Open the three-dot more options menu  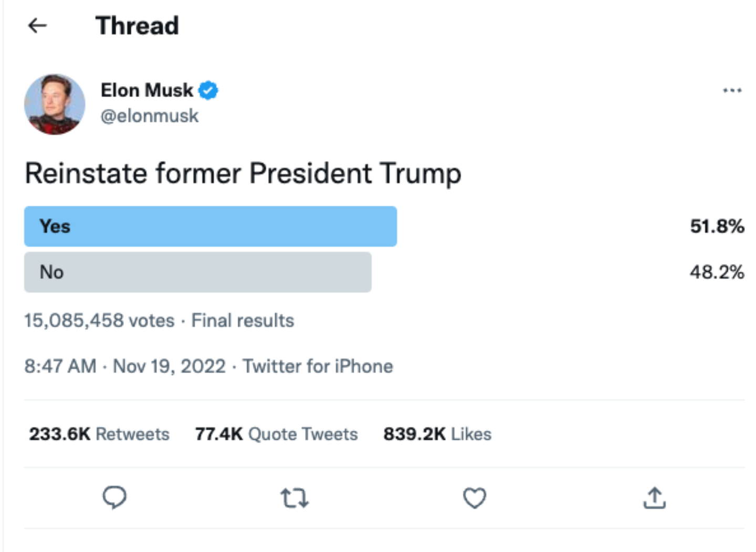point(732,90)
